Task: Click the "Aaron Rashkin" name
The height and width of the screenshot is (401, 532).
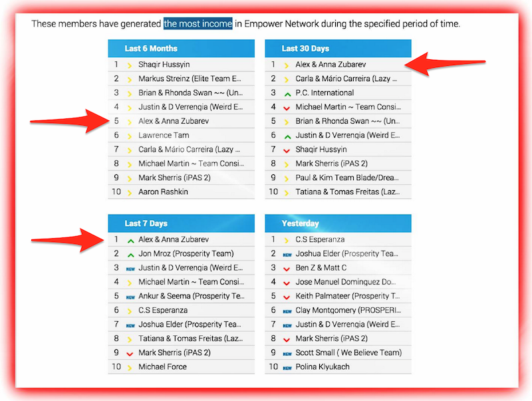Action: click(x=163, y=192)
